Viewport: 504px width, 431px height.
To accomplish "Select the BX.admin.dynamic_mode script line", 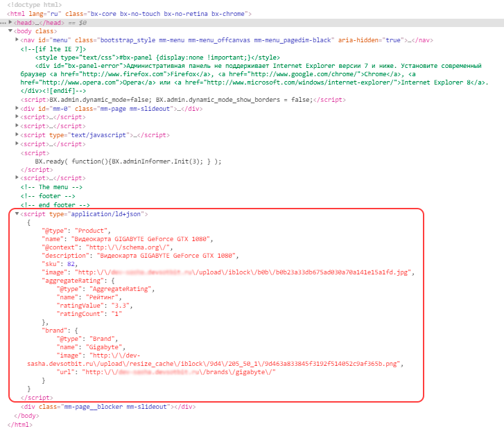I will point(183,100).
